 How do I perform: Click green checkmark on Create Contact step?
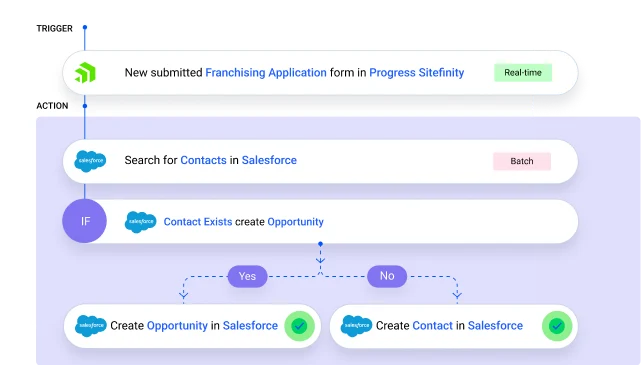[557, 326]
